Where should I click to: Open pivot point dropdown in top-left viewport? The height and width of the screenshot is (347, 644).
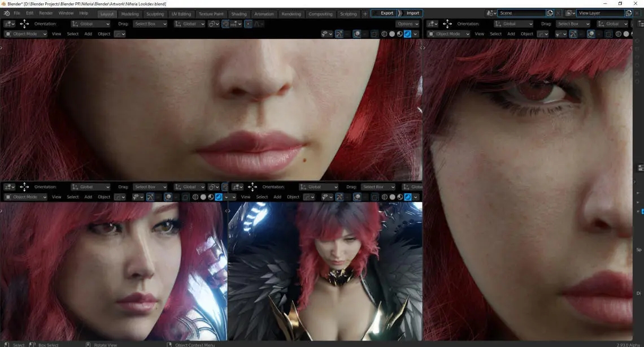click(214, 24)
